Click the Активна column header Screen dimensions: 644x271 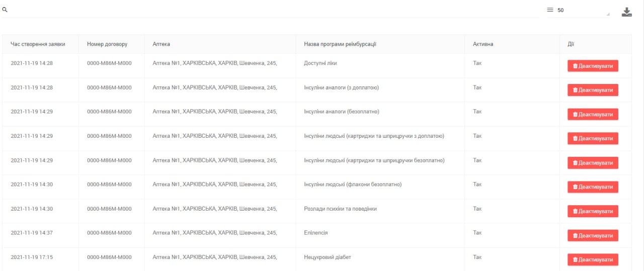tap(483, 44)
